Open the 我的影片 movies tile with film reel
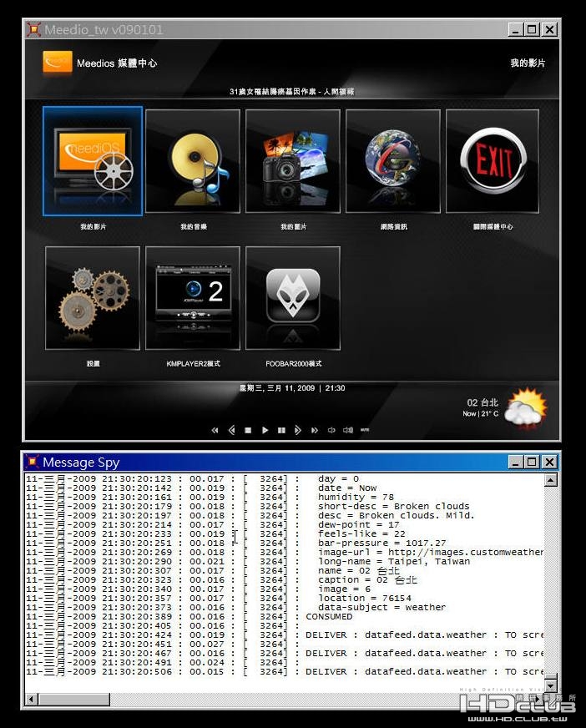The image size is (586, 728). [93, 161]
